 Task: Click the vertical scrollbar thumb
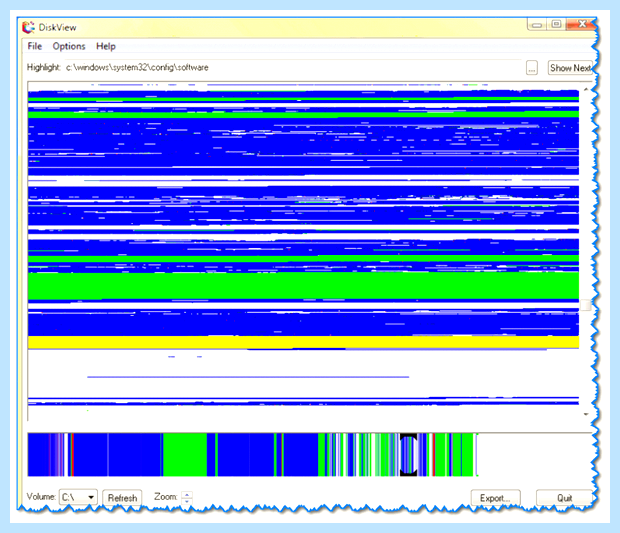tap(586, 305)
